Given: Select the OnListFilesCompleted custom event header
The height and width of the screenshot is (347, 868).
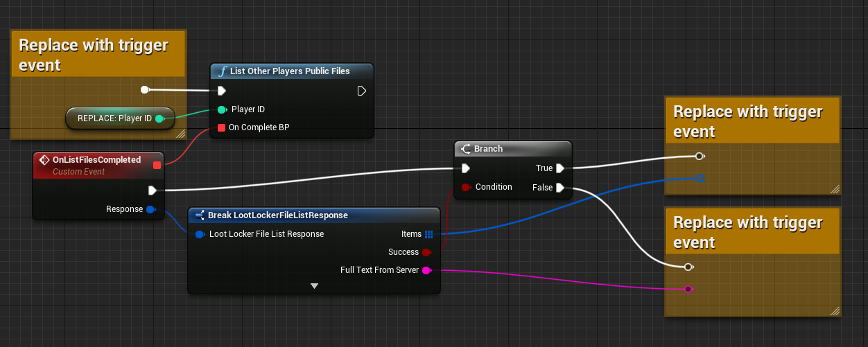Looking at the screenshot, I should point(96,160).
